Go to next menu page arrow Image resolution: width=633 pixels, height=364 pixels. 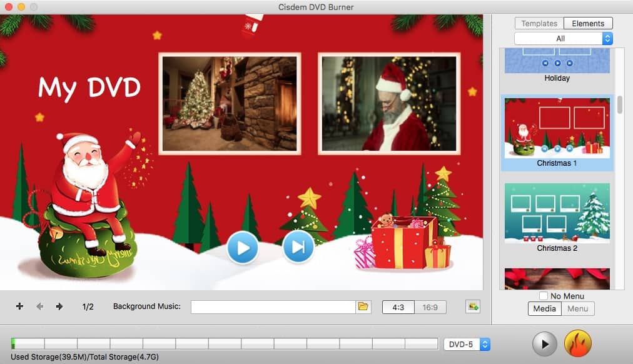[59, 306]
